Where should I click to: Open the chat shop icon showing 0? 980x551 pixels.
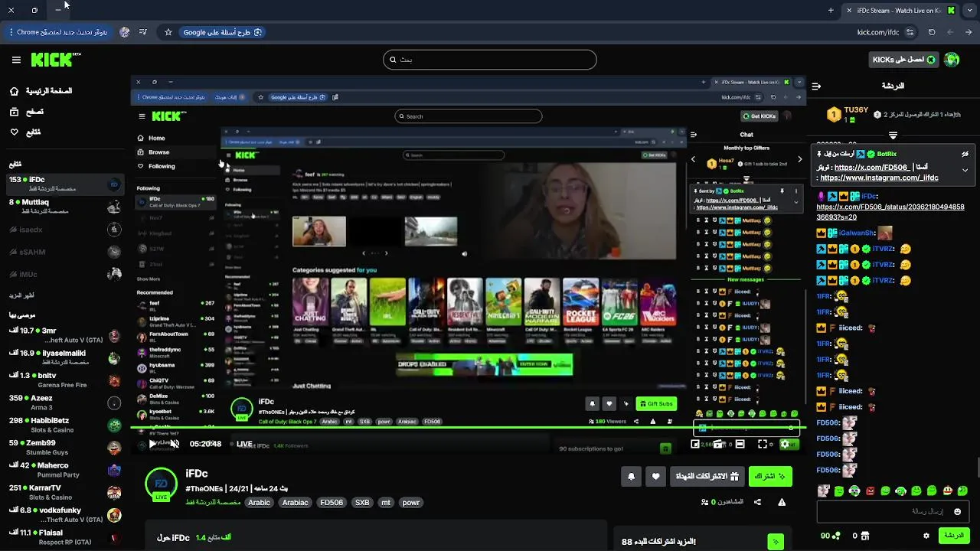pyautogui.click(x=861, y=536)
